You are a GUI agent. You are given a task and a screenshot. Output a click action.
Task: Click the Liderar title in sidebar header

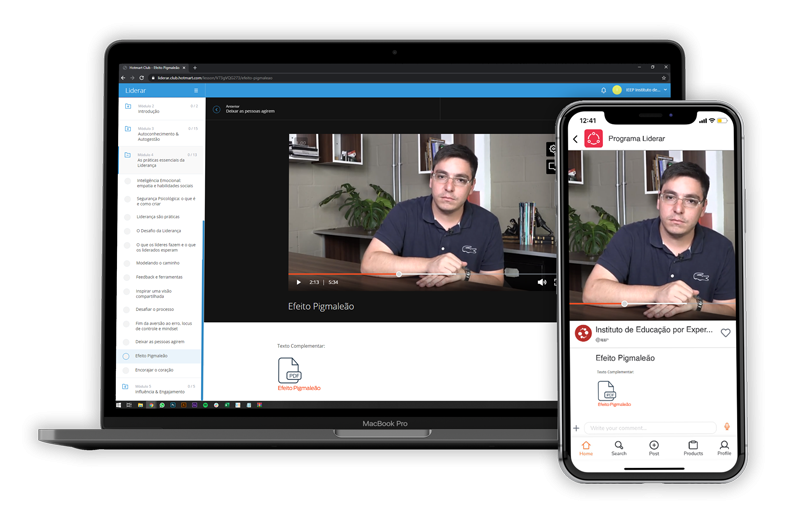[x=136, y=90]
